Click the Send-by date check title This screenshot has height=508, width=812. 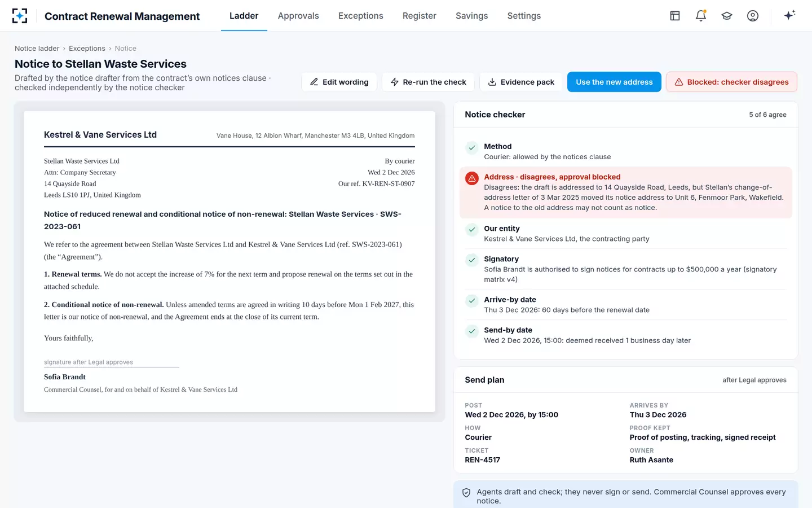pyautogui.click(x=508, y=330)
